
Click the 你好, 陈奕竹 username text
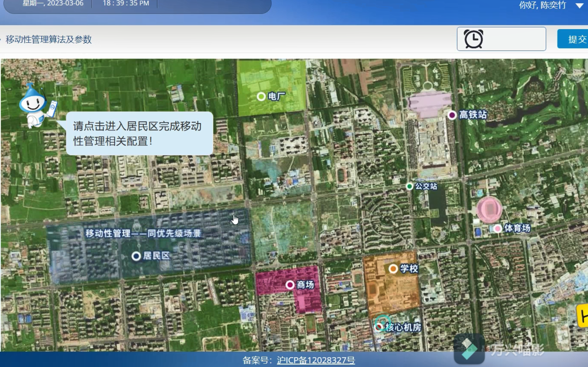[x=542, y=5]
